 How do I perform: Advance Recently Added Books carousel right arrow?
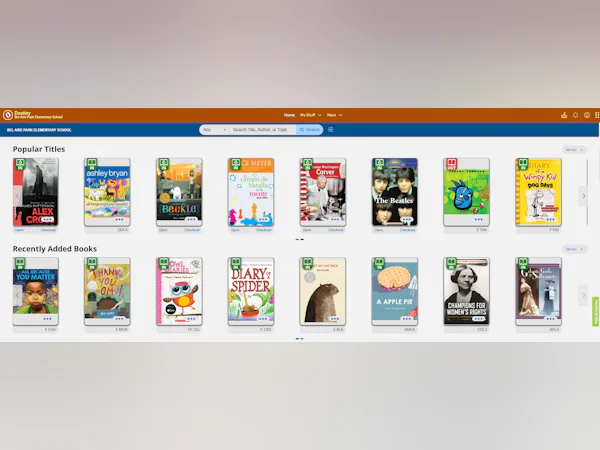[x=583, y=295]
